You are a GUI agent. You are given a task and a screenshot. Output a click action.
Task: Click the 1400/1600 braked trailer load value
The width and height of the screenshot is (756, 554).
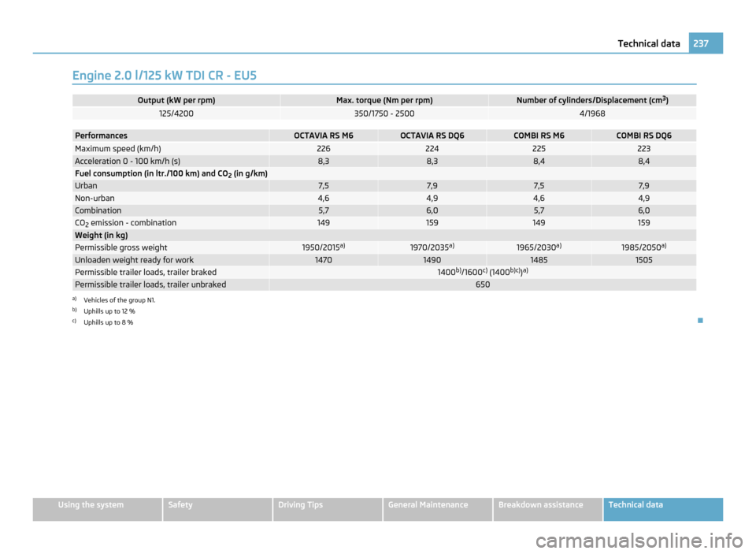(483, 272)
